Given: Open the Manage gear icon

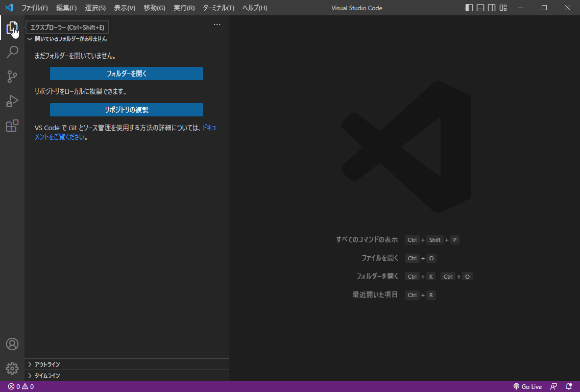Looking at the screenshot, I should pyautogui.click(x=12, y=368).
